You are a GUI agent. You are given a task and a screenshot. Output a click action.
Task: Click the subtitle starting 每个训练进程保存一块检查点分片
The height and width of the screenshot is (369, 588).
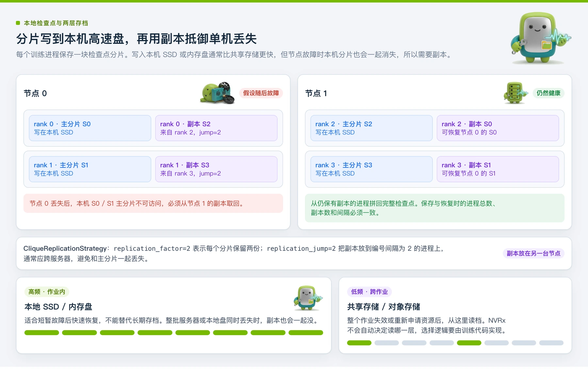(x=234, y=55)
